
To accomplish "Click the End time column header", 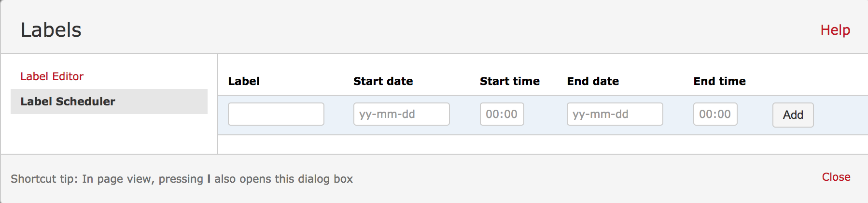I will pyautogui.click(x=719, y=81).
